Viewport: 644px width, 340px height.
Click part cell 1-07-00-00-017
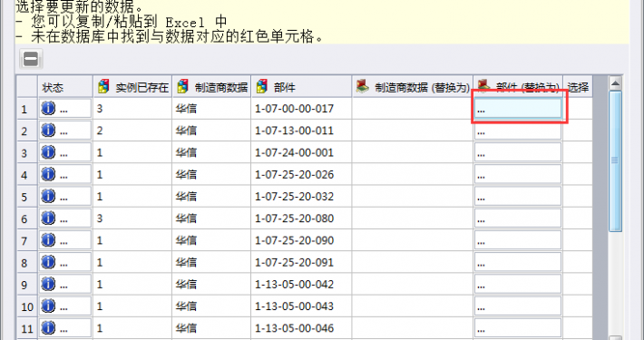point(301,109)
